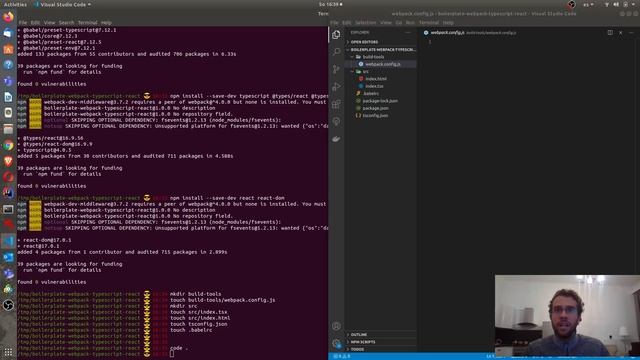Open the editor More Actions ellipsis
The image size is (640, 360).
coord(631,32)
